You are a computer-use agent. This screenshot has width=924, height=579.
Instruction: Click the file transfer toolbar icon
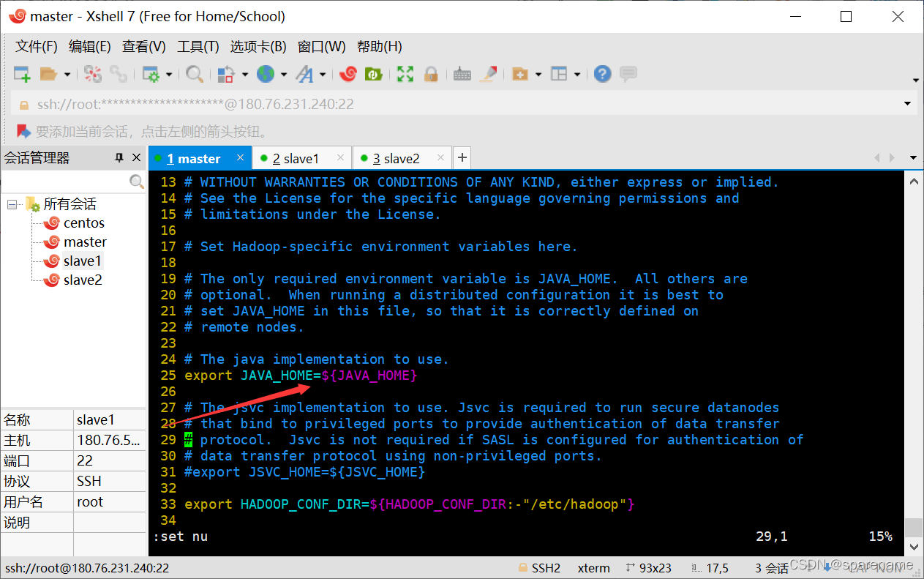point(226,74)
